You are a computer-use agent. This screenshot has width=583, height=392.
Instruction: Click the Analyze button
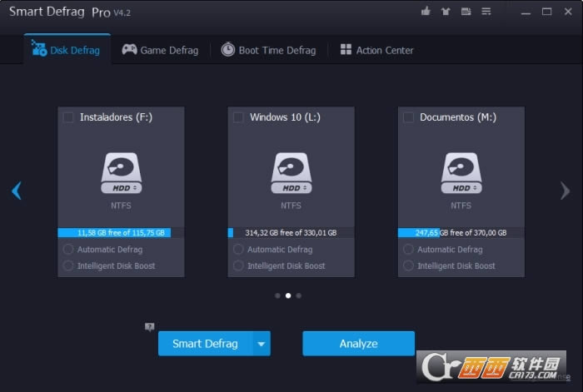[x=358, y=344]
